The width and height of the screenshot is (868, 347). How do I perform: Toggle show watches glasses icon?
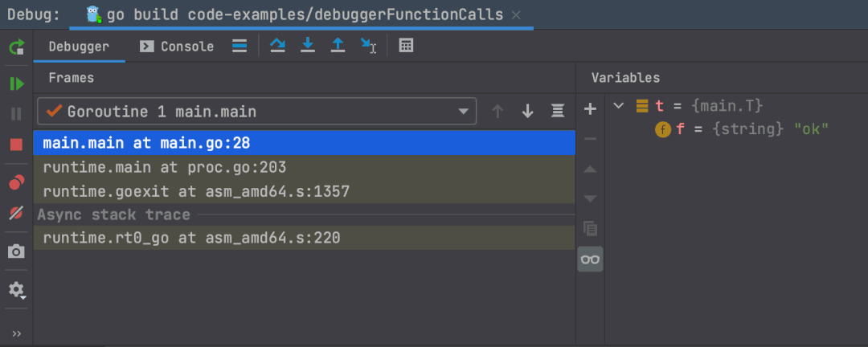tap(590, 259)
